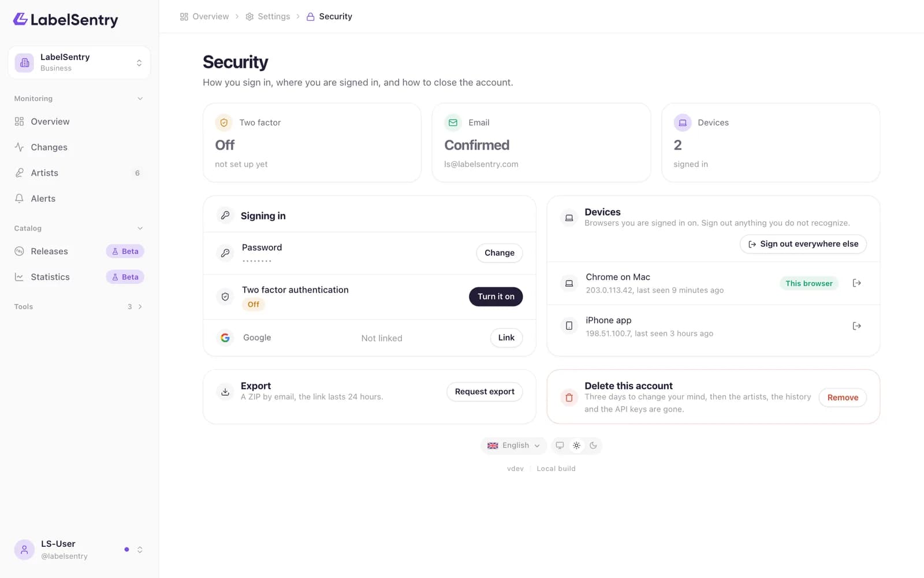Click the LabelSentry workspace building icon
The image size is (924, 578).
pyautogui.click(x=24, y=62)
